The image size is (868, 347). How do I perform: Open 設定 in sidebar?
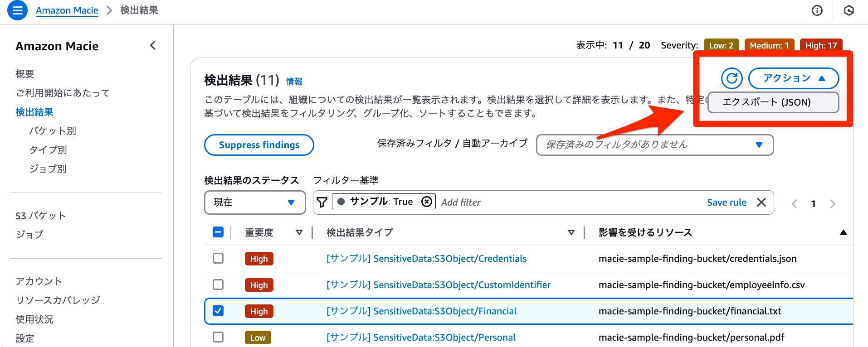pyautogui.click(x=25, y=338)
